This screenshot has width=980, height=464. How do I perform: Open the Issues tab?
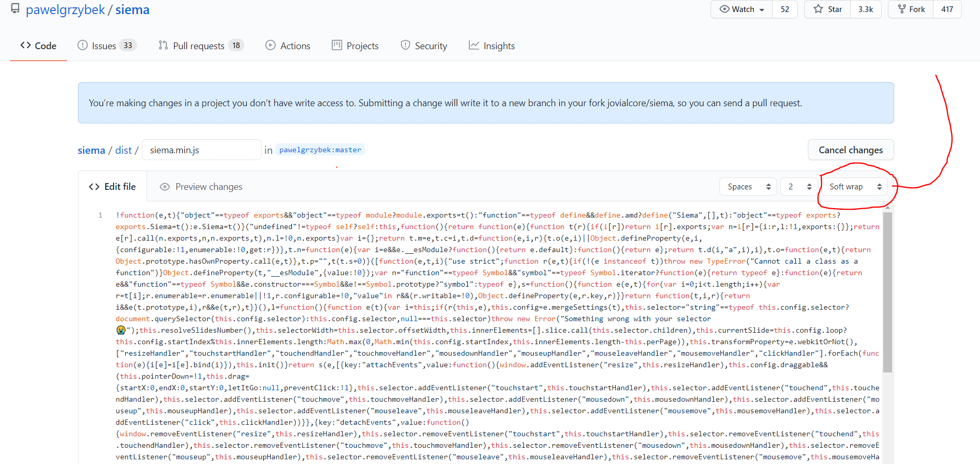point(107,46)
